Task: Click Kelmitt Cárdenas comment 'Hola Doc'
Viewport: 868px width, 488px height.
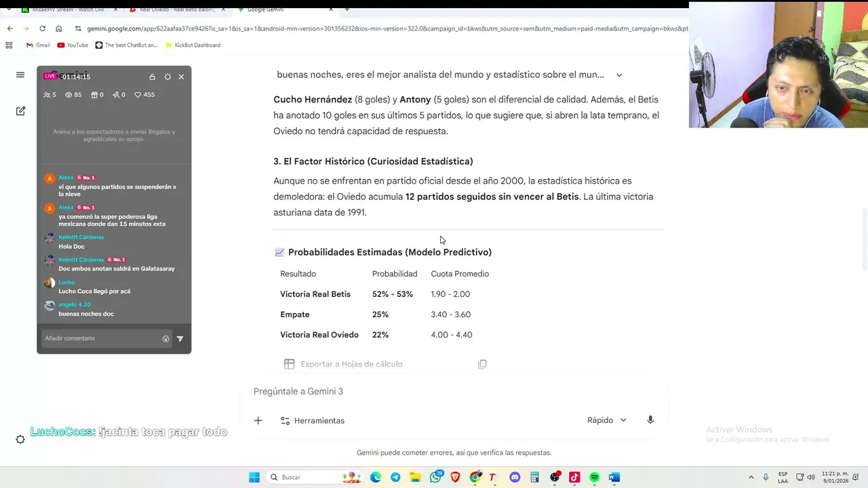Action: 71,246
